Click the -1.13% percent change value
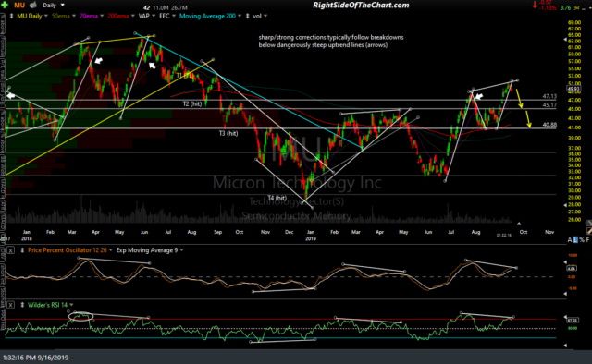Viewport: 592px width, 364px height. pos(548,8)
